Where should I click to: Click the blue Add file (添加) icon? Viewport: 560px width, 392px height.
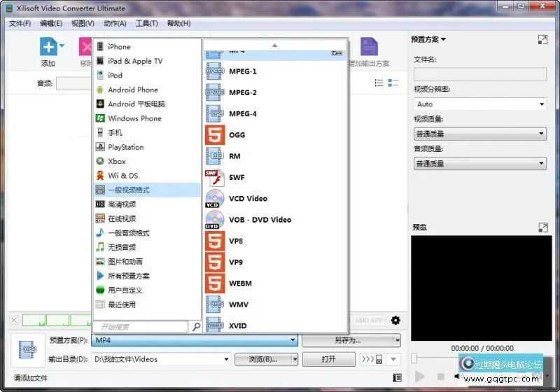(x=48, y=48)
